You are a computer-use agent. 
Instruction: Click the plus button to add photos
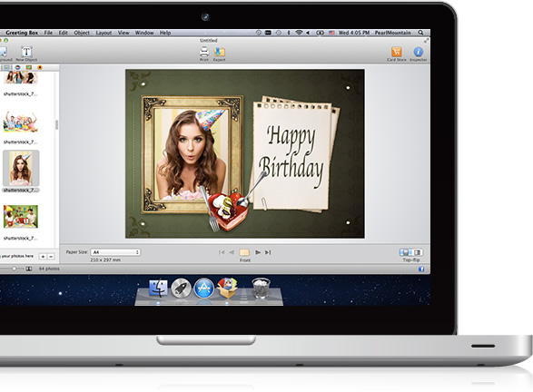coord(43,257)
